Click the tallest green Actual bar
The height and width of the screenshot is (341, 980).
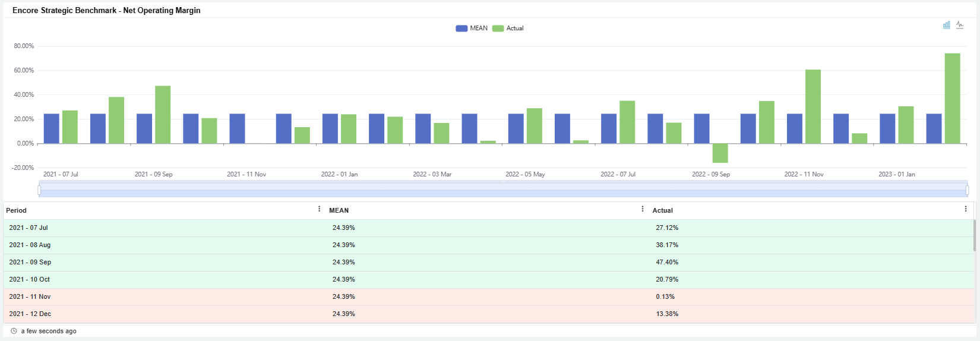(952, 98)
